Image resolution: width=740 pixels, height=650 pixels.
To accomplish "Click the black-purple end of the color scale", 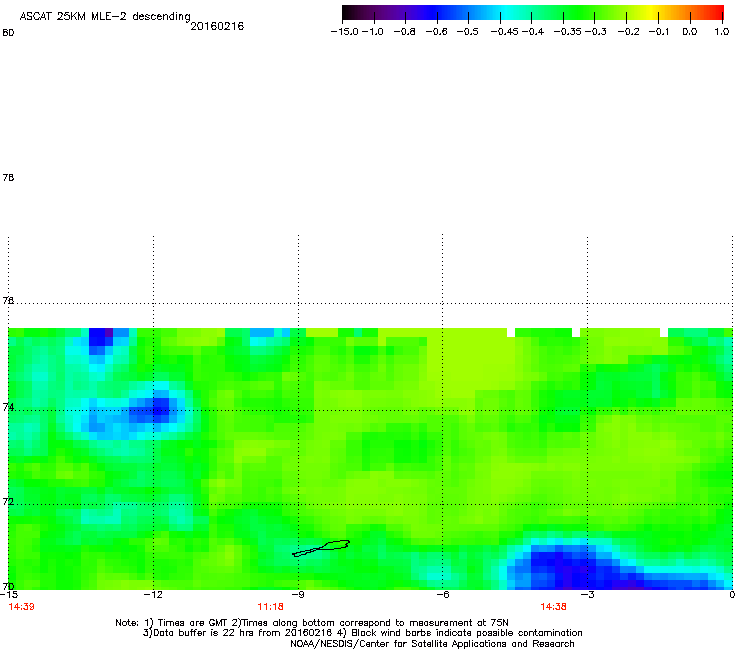I will coord(352,13).
